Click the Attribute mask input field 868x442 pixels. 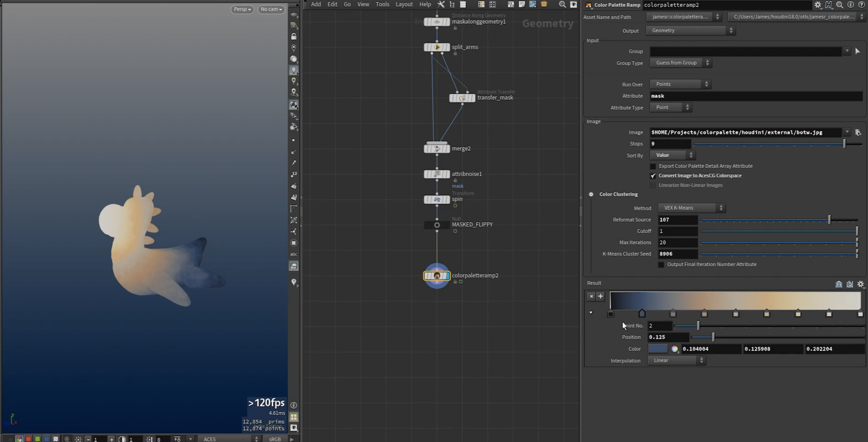pos(756,96)
